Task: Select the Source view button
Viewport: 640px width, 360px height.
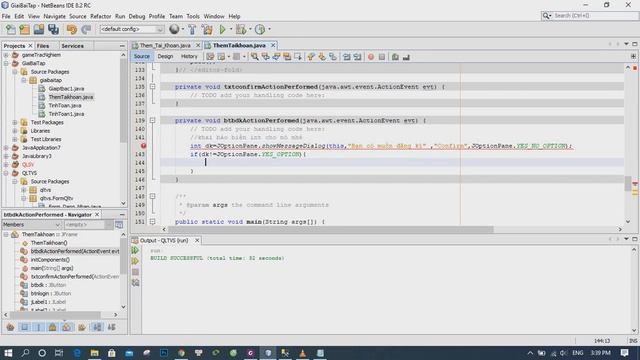Action: (x=142, y=56)
